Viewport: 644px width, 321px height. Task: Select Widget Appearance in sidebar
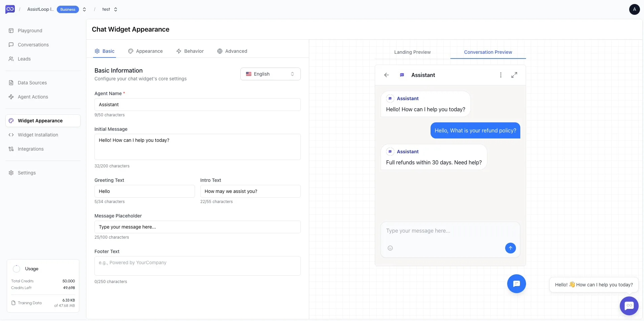pos(43,121)
